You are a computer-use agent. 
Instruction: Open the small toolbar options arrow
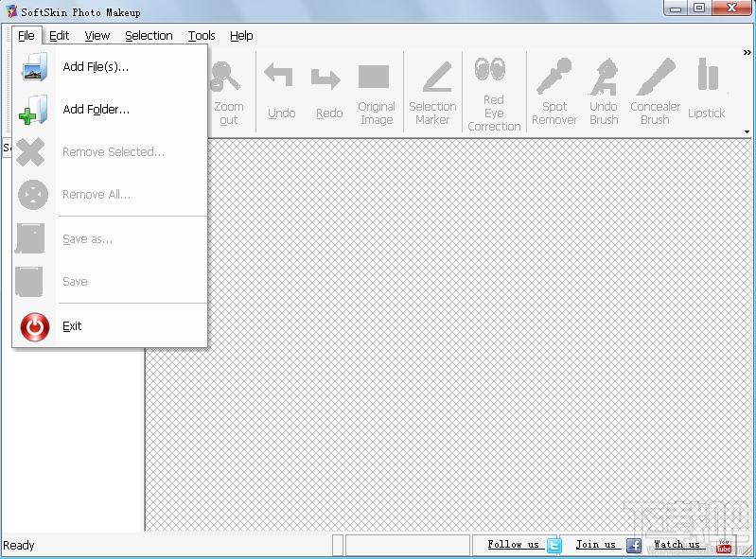click(747, 131)
